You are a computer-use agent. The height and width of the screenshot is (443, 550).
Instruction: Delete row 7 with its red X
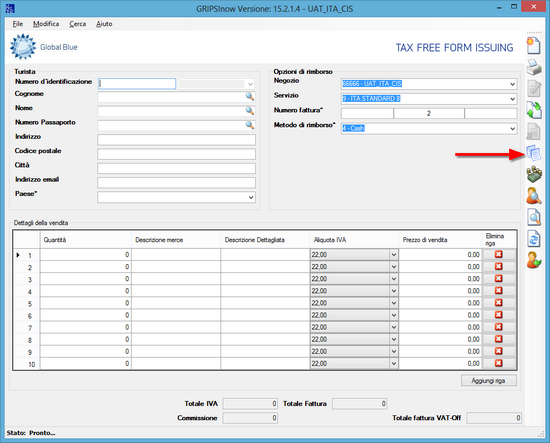coord(498,327)
